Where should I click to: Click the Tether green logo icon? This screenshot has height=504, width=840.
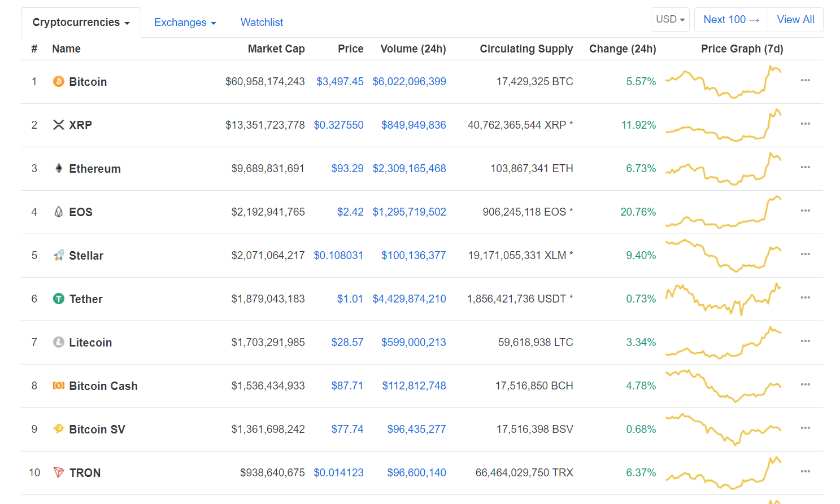(59, 299)
